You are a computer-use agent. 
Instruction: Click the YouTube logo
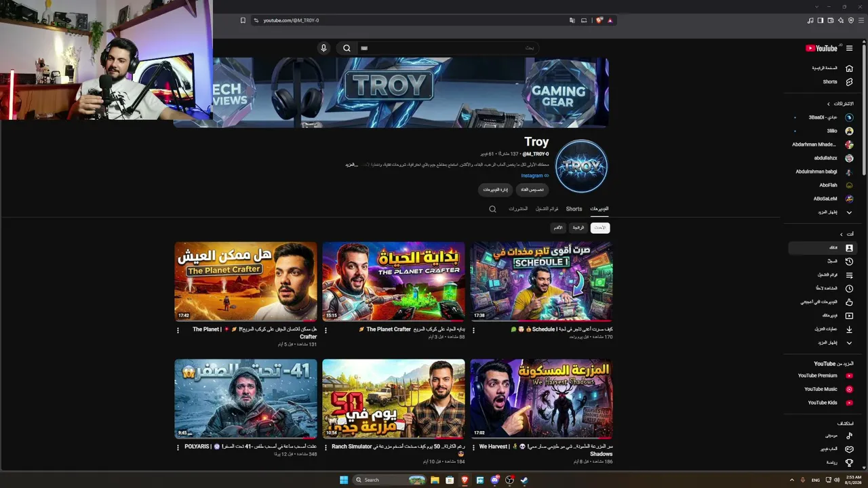[822, 48]
